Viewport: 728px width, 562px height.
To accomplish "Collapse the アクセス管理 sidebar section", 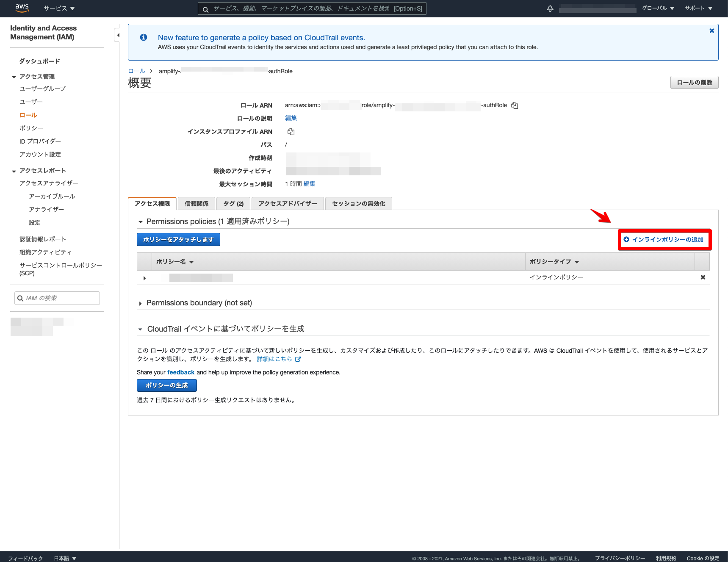I will (x=14, y=77).
